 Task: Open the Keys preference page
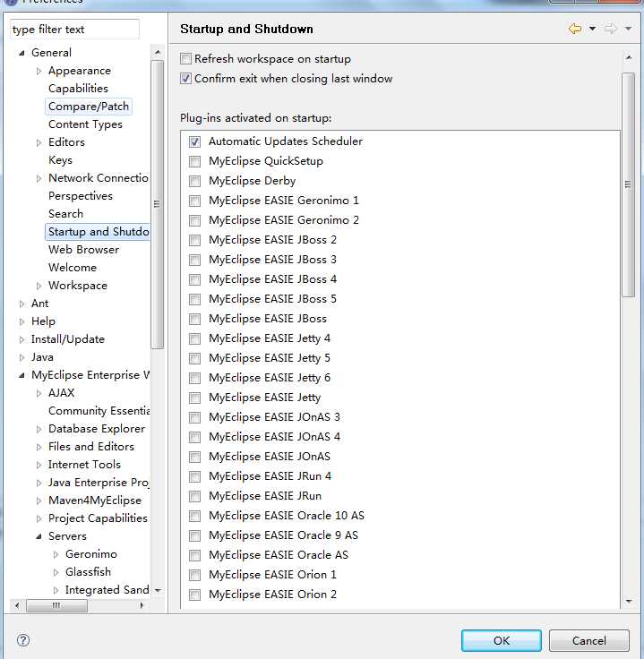(x=60, y=160)
